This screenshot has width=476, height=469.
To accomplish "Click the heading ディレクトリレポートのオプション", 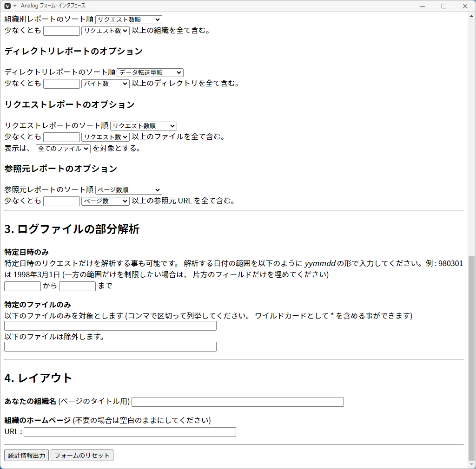I will [73, 51].
